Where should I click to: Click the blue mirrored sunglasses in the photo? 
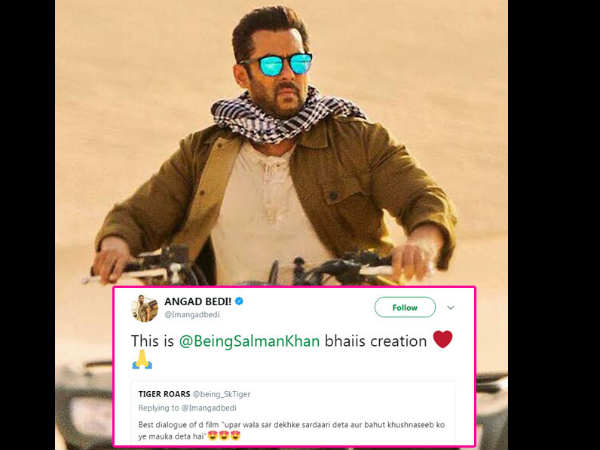(276, 64)
